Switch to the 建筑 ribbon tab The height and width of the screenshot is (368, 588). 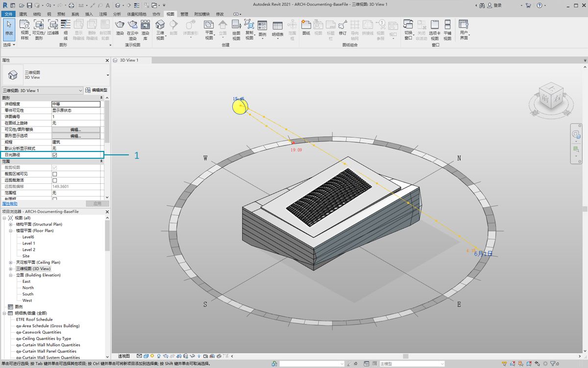coord(23,14)
